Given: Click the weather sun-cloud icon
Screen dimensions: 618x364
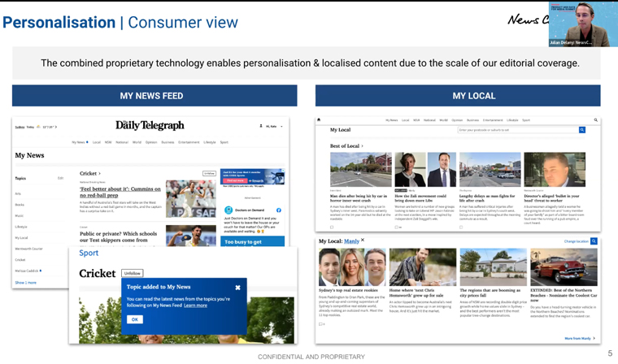Looking at the screenshot, I should [x=39, y=127].
